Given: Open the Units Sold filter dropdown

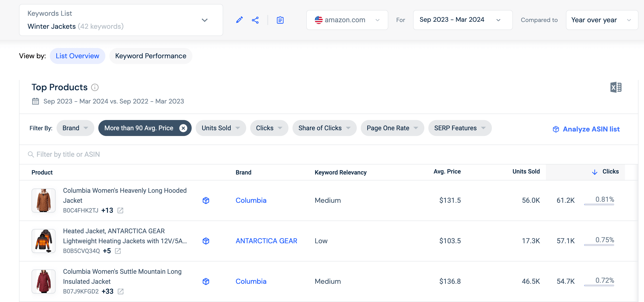Looking at the screenshot, I should [x=221, y=128].
